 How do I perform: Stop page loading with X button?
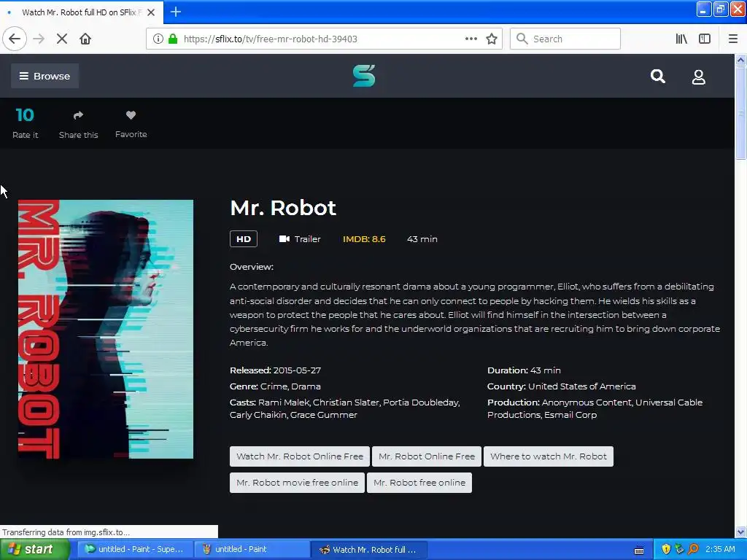[x=62, y=39]
